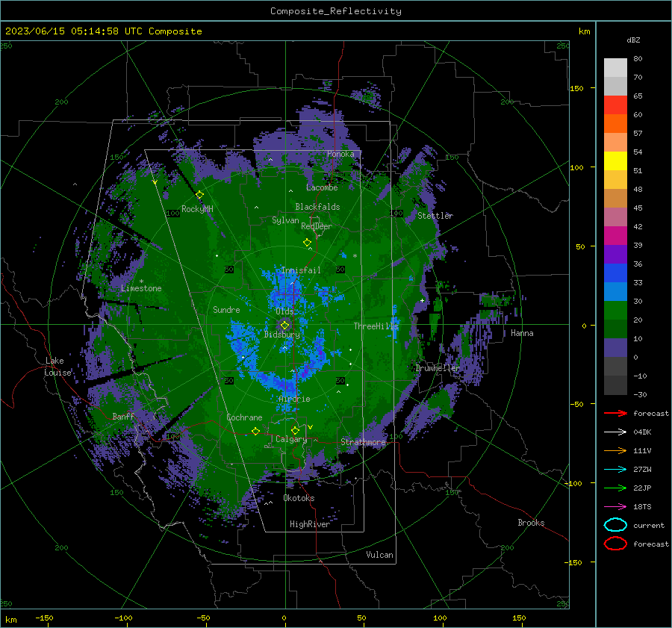Click the bright green 30 dBZ swatch
672x628 pixels.
pyautogui.click(x=615, y=310)
